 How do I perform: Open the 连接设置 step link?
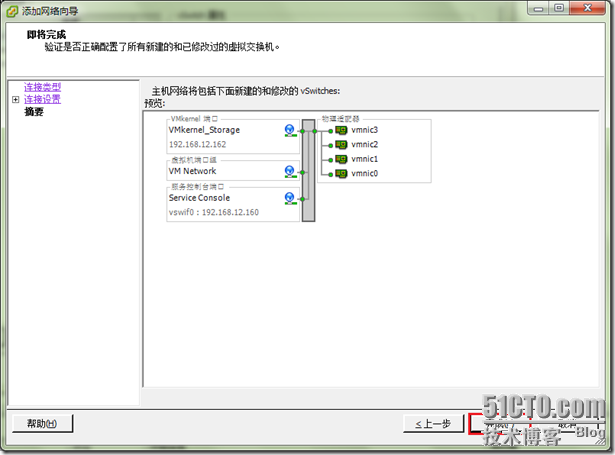click(x=42, y=99)
